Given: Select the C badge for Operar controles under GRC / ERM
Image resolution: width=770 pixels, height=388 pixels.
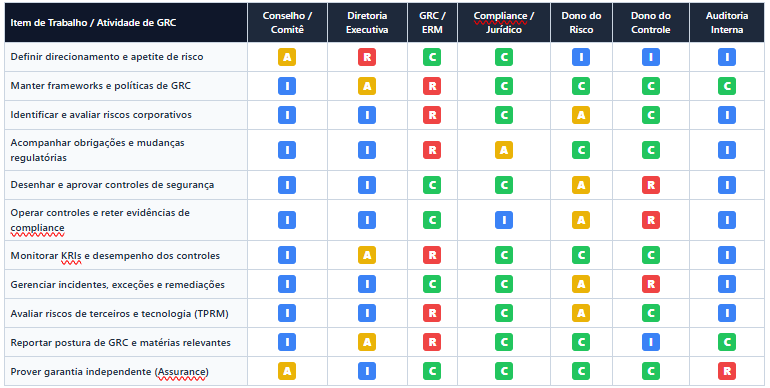Looking at the screenshot, I should 432,220.
